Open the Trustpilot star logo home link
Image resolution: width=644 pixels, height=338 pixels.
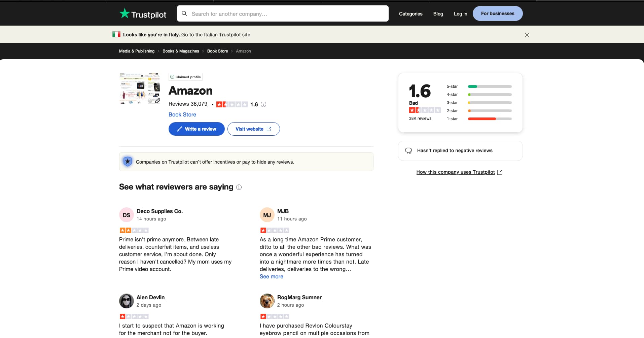143,14
